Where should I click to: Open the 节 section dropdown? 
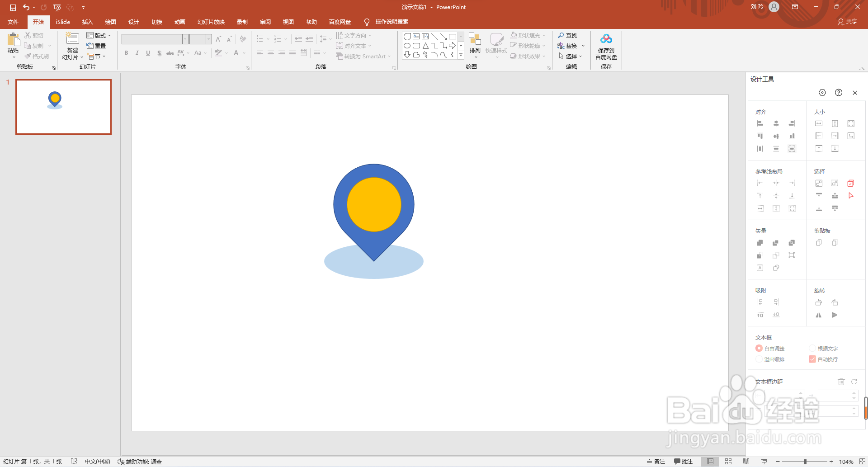[x=96, y=57]
